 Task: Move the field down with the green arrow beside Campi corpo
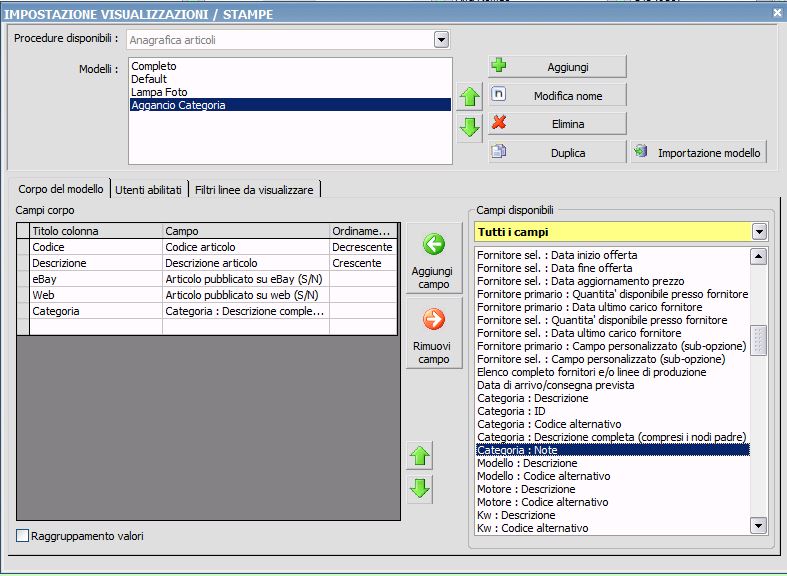click(x=420, y=488)
